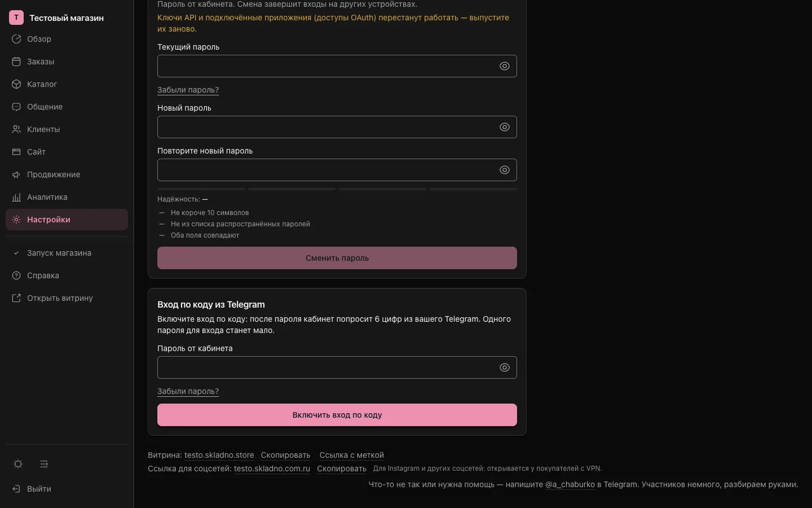Open the Общение menu item

pos(67,107)
